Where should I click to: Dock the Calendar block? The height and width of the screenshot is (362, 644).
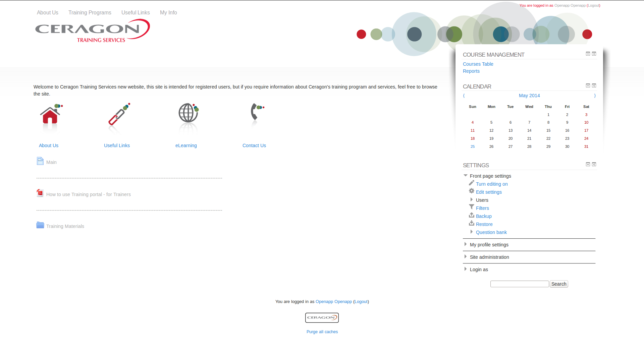[594, 85]
